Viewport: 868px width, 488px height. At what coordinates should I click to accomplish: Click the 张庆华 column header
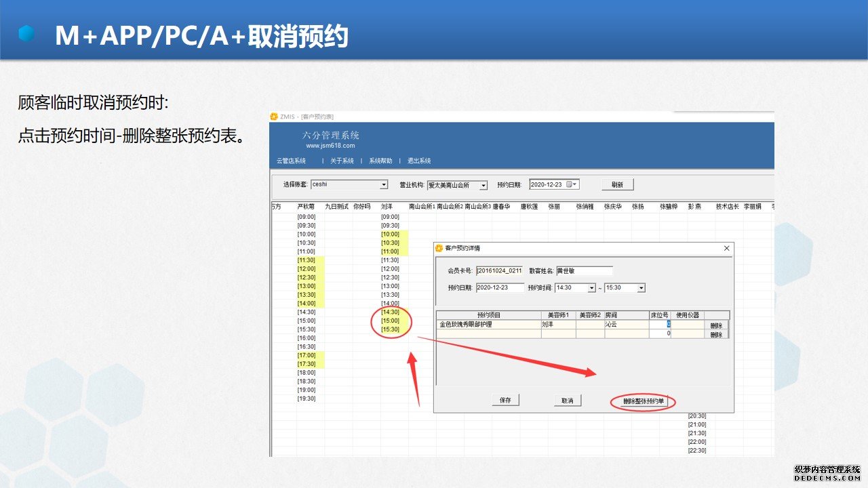coord(612,206)
